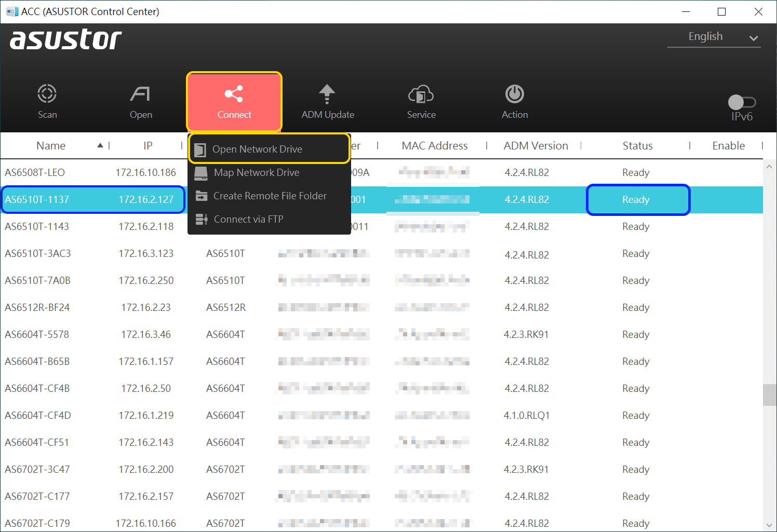Viewport: 777px width, 532px height.
Task: Click ADM version 4.1.0.RLQ1
Action: (527, 415)
